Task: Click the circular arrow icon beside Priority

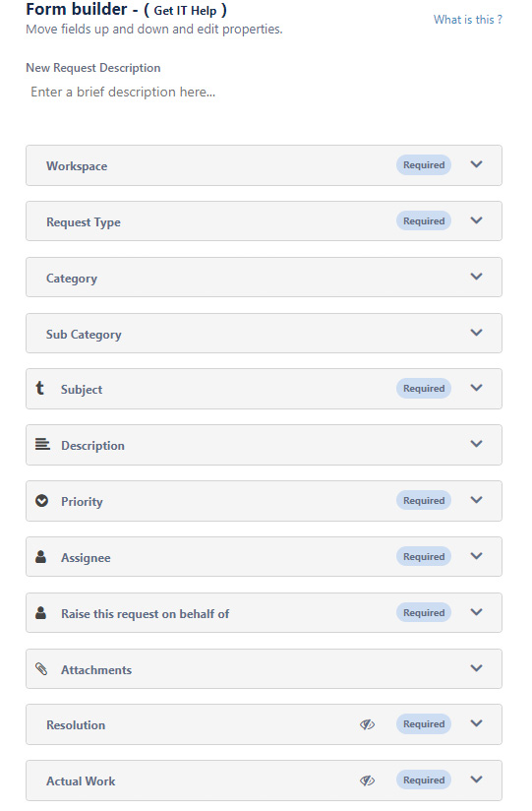Action: 42,500
